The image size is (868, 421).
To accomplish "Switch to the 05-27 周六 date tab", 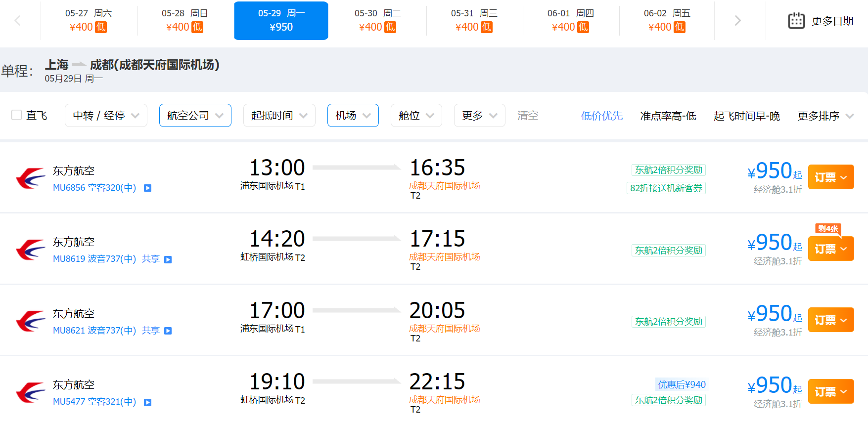I will [x=88, y=21].
